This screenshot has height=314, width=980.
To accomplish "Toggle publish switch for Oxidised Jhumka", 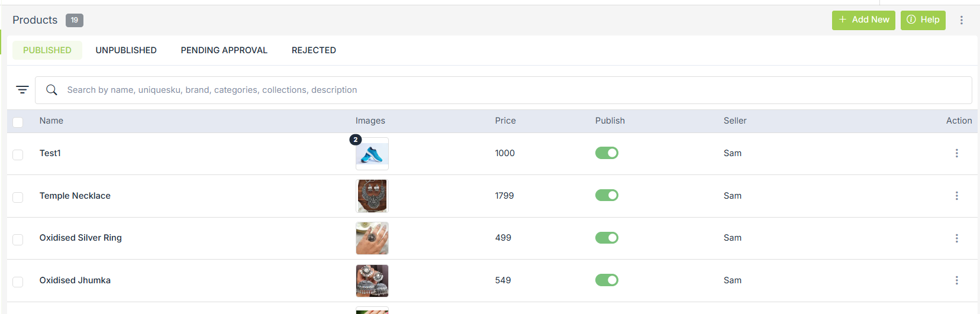I will click(x=607, y=280).
